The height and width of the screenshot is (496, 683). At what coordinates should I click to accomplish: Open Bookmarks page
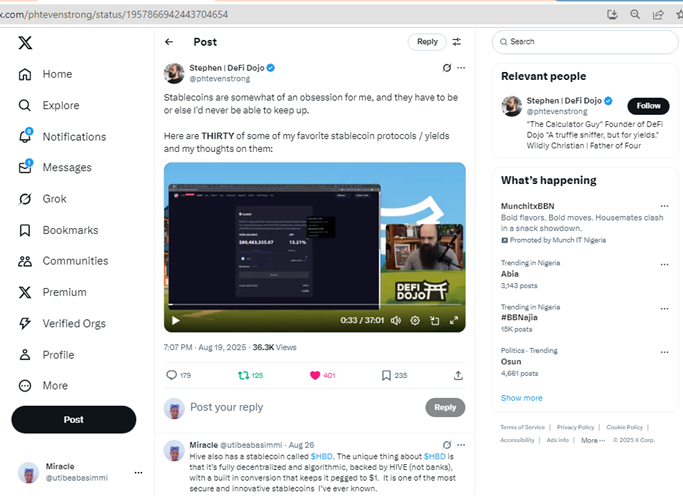tap(58, 230)
